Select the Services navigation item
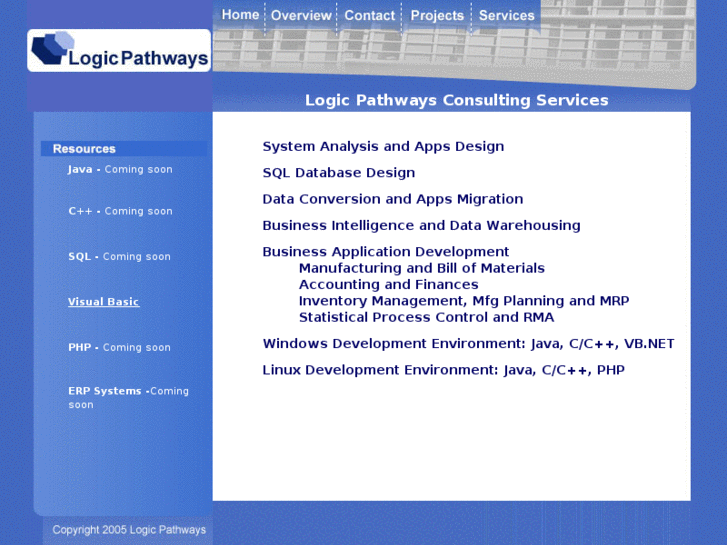Image resolution: width=727 pixels, height=545 pixels. click(506, 16)
